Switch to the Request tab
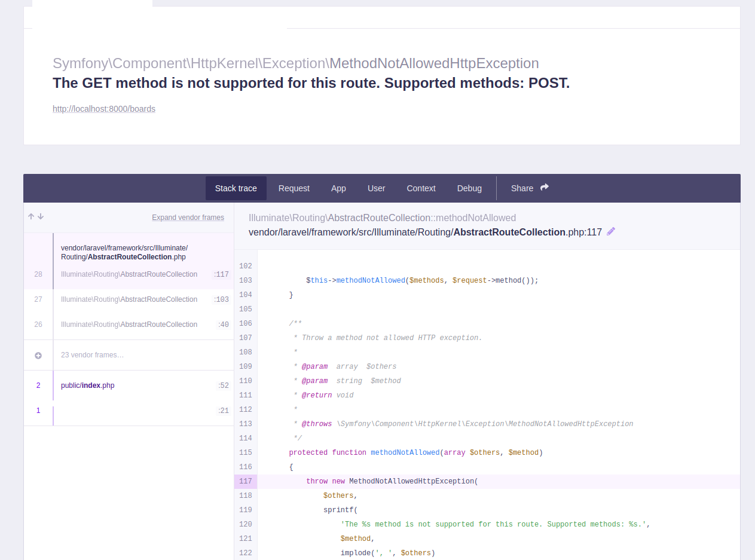Image resolution: width=755 pixels, height=560 pixels. point(294,188)
